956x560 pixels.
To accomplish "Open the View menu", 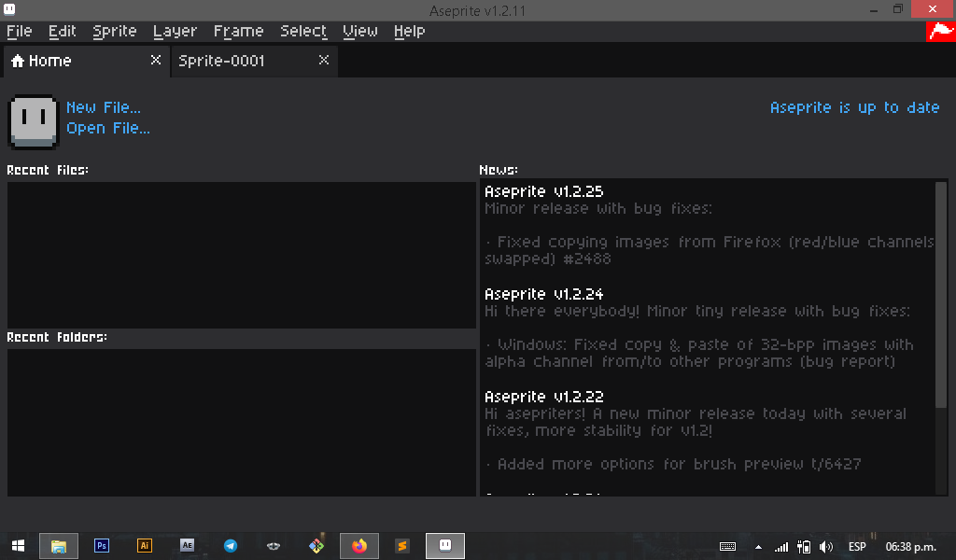I will 359,31.
